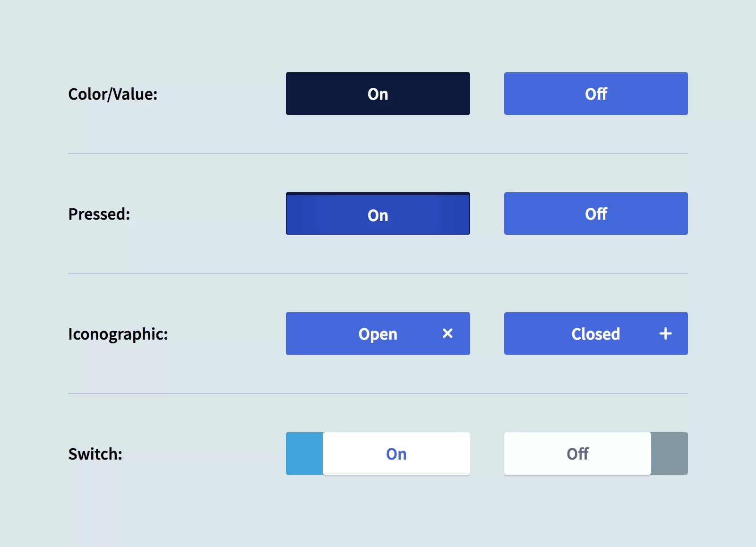Viewport: 756px width, 547px height.
Task: Click the 'Pressed:' row label
Action: pos(99,214)
